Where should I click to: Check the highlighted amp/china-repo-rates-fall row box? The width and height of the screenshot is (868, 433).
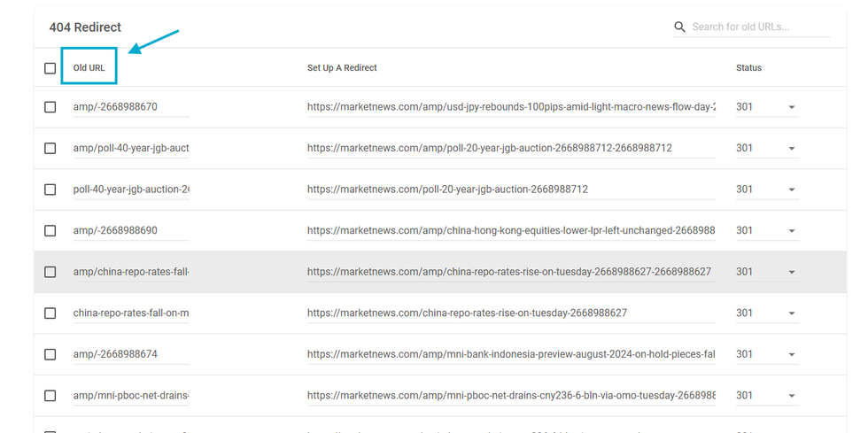coord(50,272)
